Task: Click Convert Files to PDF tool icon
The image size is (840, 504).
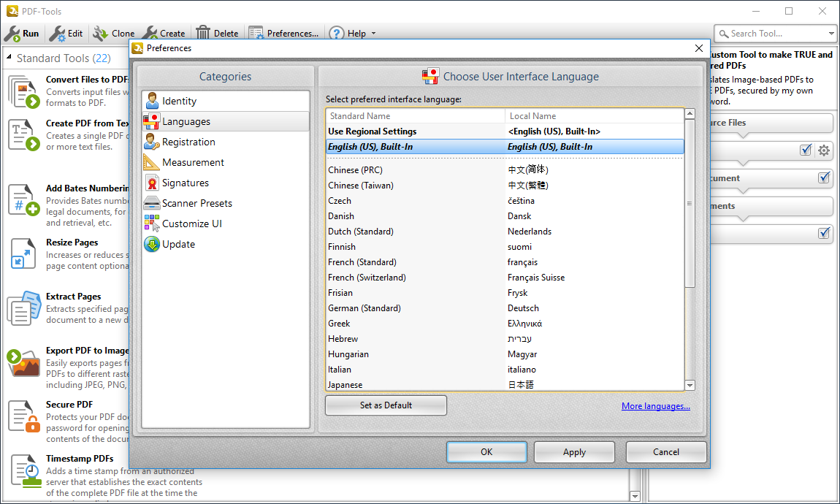Action: click(x=24, y=91)
